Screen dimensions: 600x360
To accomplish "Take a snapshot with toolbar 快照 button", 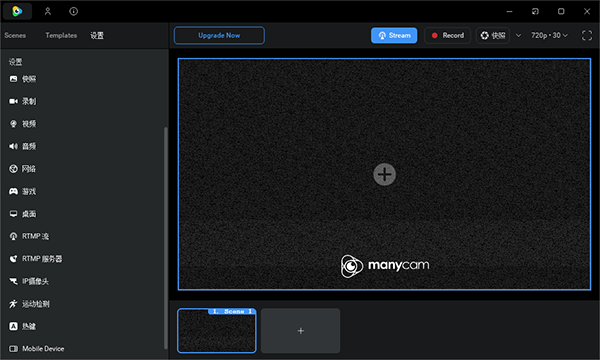I will point(493,35).
